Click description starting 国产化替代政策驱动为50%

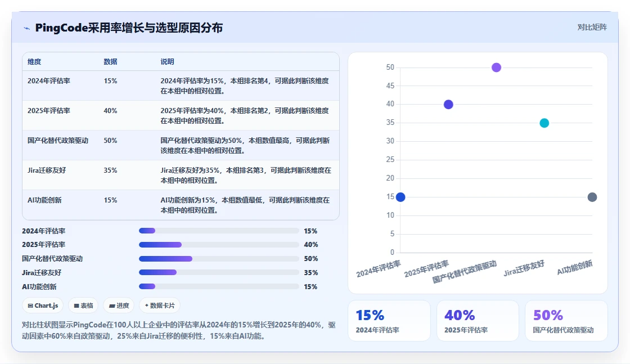tap(245, 146)
